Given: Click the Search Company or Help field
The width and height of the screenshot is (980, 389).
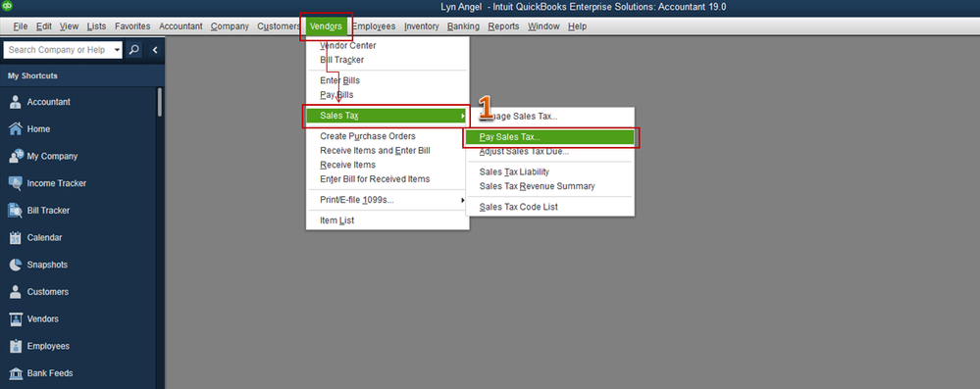Looking at the screenshot, I should pyautogui.click(x=58, y=50).
